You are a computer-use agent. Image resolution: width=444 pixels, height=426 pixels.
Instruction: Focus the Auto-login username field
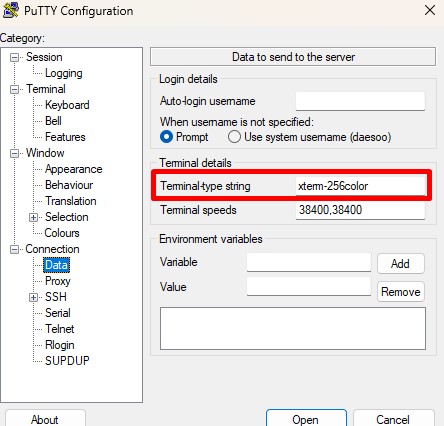360,101
